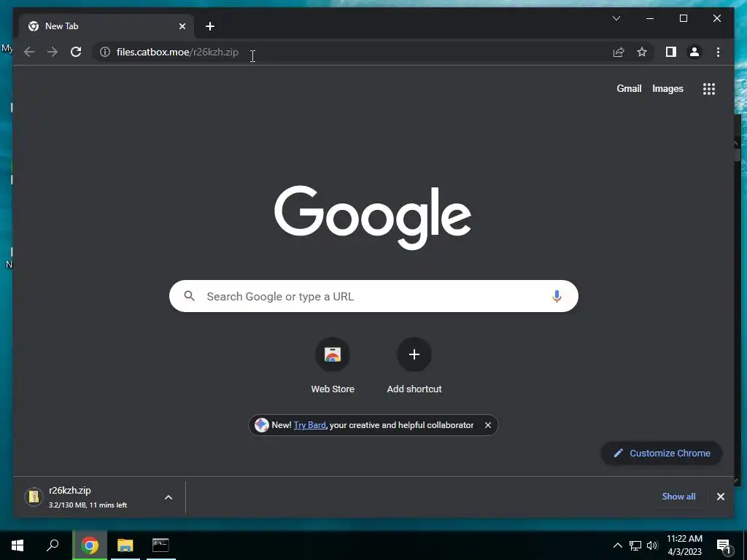747x560 pixels.
Task: Bookmark this tab with the star icon
Action: click(642, 52)
